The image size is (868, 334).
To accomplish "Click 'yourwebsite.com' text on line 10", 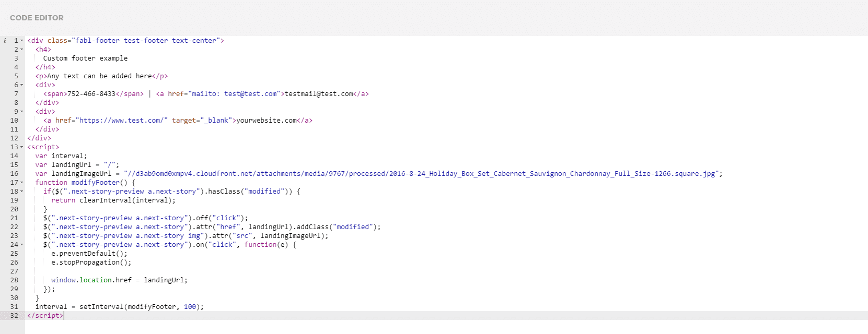I will coord(267,121).
